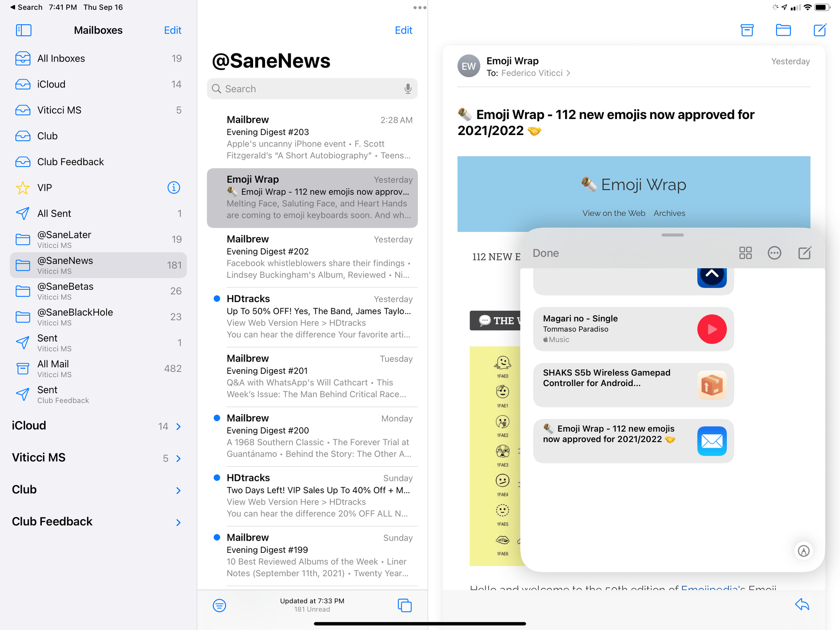The height and width of the screenshot is (630, 840).
Task: Click the grid view icon in overlay
Action: (x=745, y=253)
